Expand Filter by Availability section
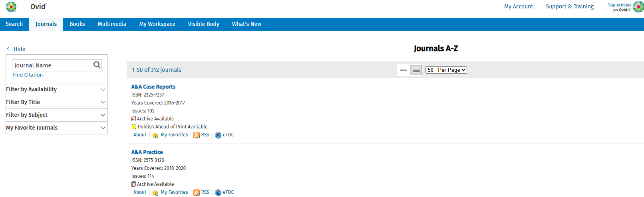644x197 pixels. 56,89
